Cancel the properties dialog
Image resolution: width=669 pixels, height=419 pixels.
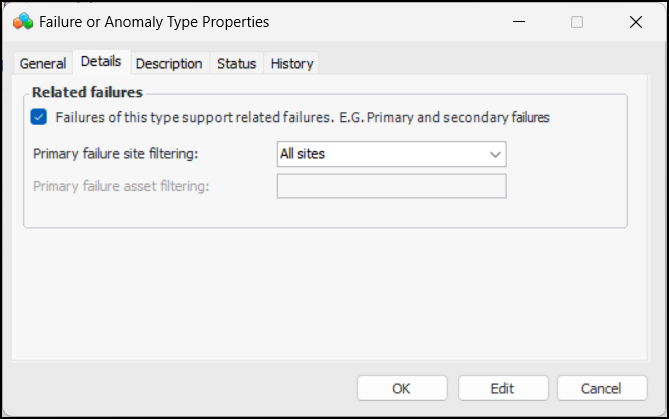coord(602,388)
